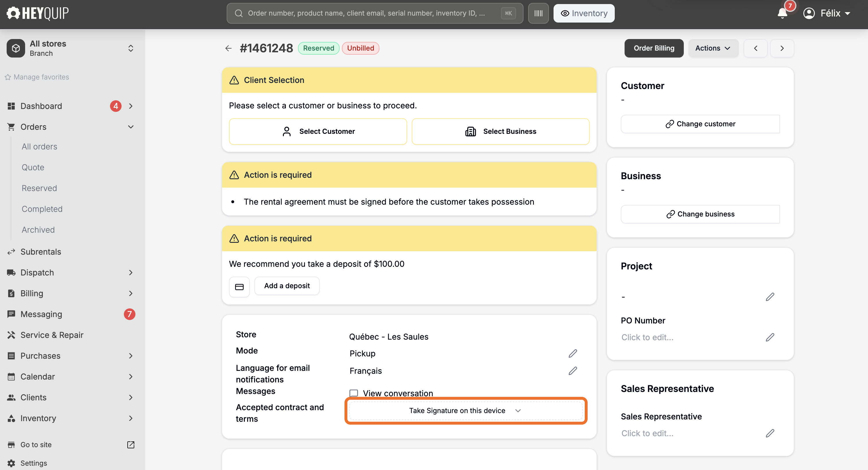Open the All stores branch switcher

(x=71, y=48)
